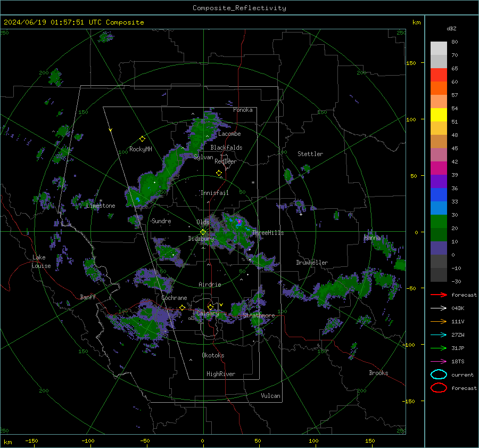Image resolution: width=479 pixels, height=448 pixels.
Task: Click the Ponoka town label
Action: [x=243, y=110]
